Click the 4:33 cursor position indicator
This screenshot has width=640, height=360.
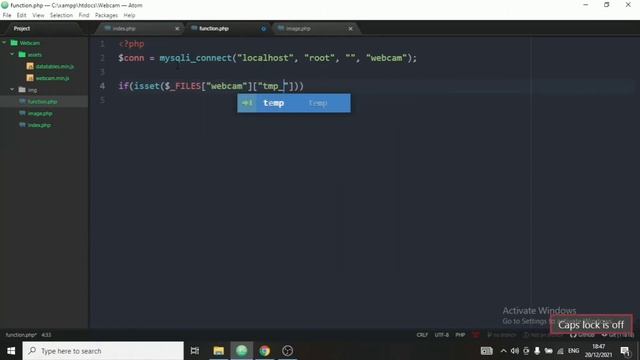(46, 335)
